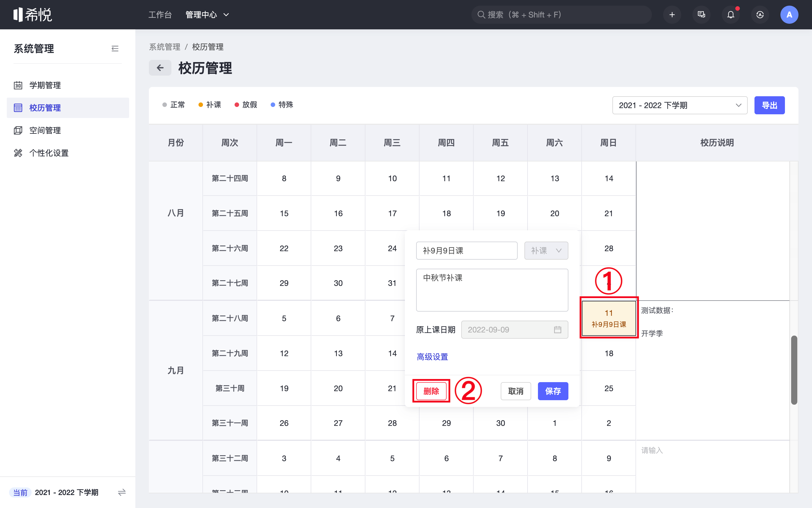Screen dimensions: 812x508
Task: Click the 导出 export button
Action: click(x=769, y=105)
